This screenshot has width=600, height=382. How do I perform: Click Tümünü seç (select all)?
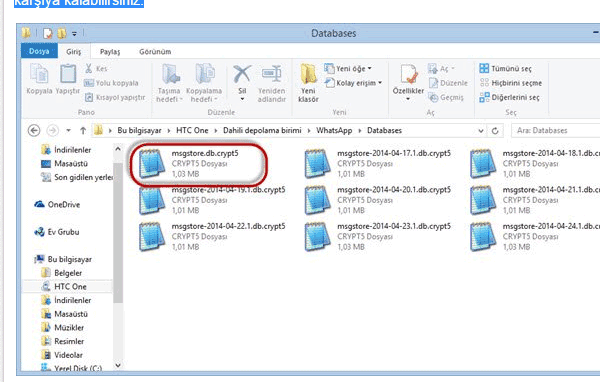pyautogui.click(x=505, y=69)
